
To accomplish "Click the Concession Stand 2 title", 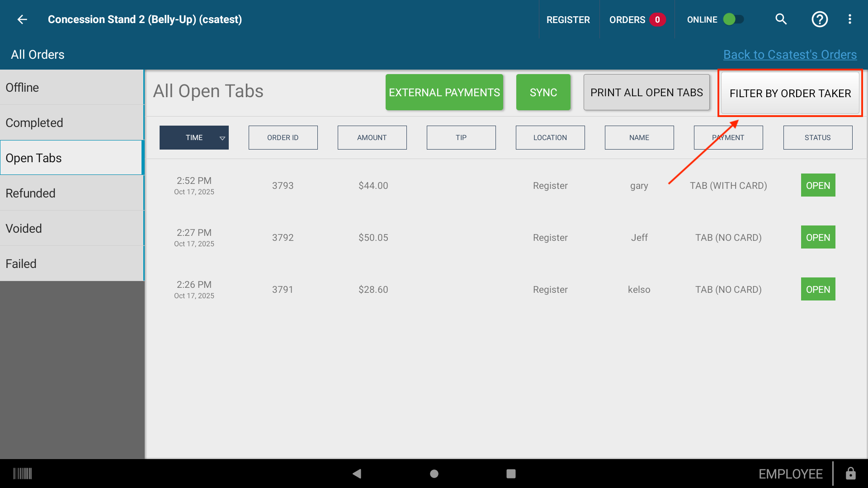I will [x=145, y=19].
